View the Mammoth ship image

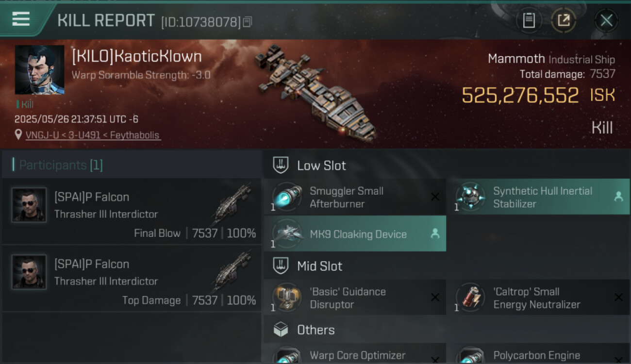point(315,92)
